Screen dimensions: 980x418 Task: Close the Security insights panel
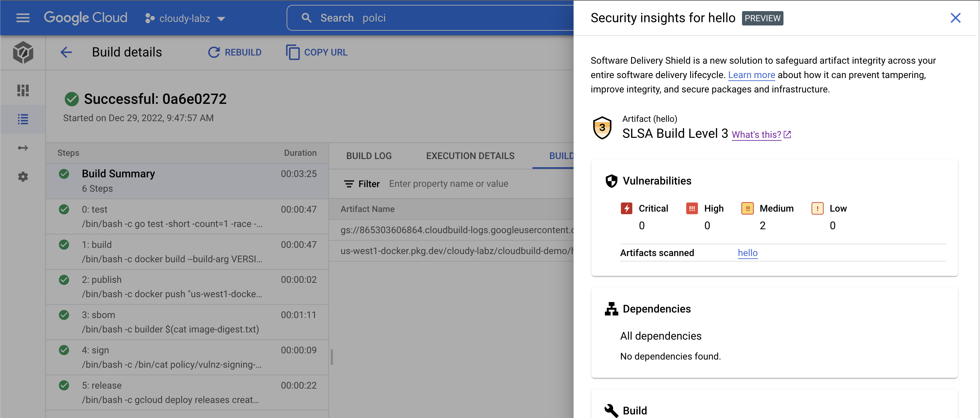click(955, 18)
